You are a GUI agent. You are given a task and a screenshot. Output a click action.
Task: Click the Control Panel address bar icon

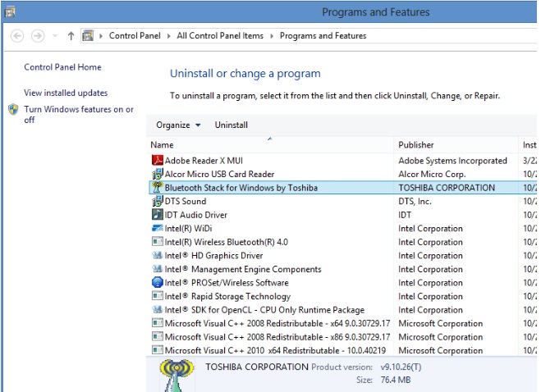click(x=88, y=36)
